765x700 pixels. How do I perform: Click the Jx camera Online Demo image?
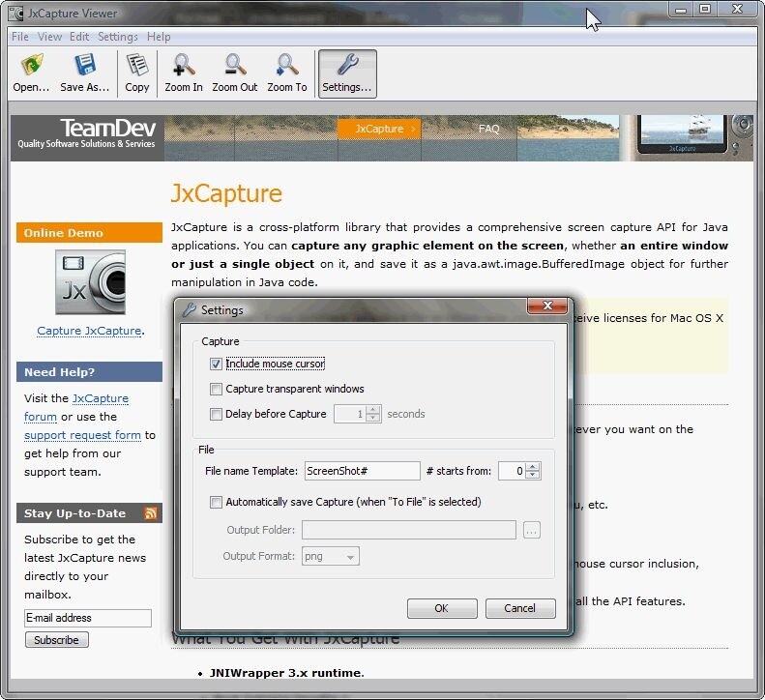90,282
